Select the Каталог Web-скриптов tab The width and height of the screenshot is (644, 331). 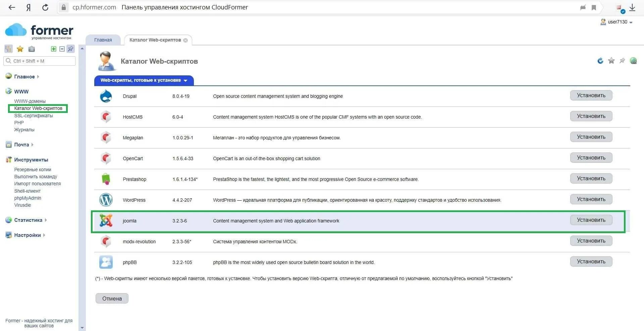155,40
